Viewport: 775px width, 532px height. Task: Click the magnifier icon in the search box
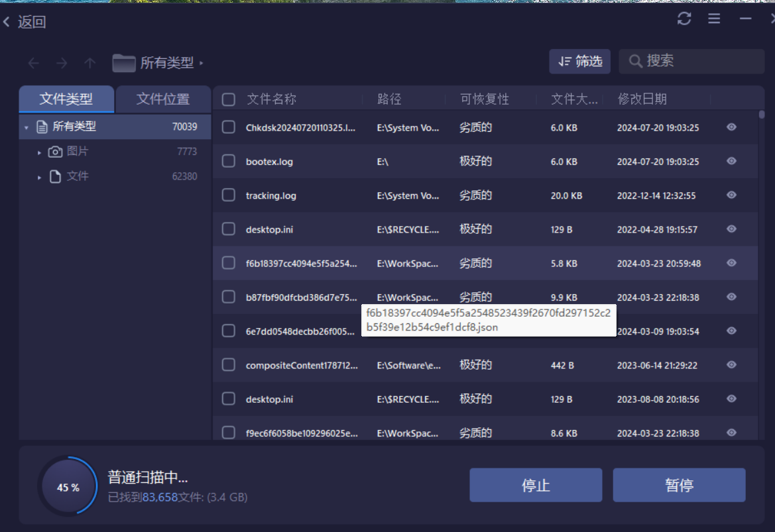[x=636, y=61]
